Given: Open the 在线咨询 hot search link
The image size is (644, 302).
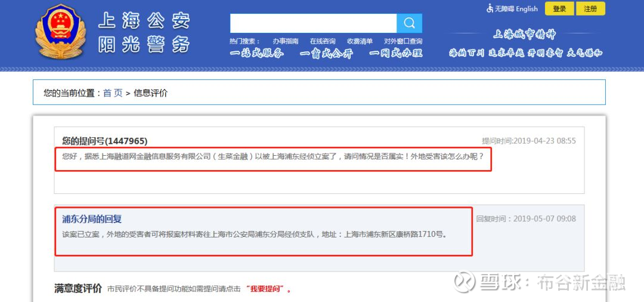Looking at the screenshot, I should (x=323, y=41).
